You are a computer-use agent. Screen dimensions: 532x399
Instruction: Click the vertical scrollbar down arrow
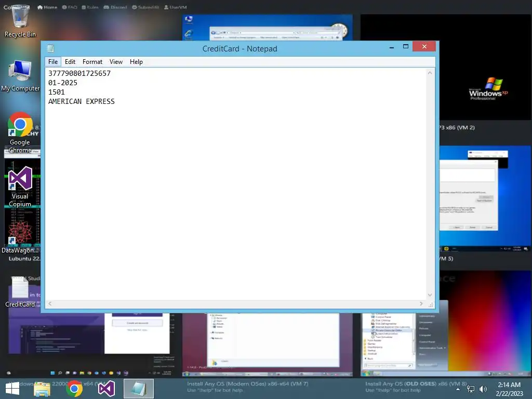coord(430,295)
